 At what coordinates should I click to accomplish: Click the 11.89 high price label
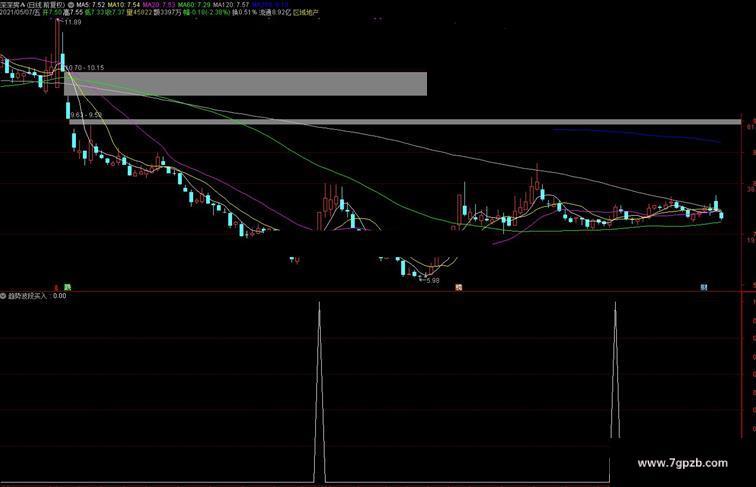click(72, 22)
